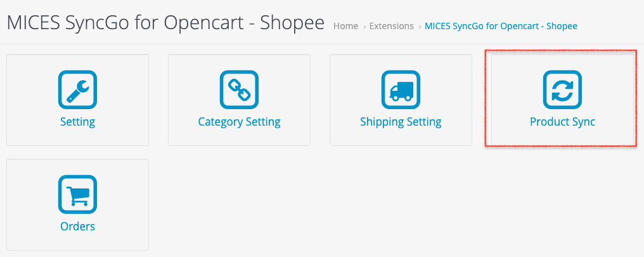Click the delivery truck shipping icon
Viewport: 644px width, 257px height.
[x=401, y=89]
